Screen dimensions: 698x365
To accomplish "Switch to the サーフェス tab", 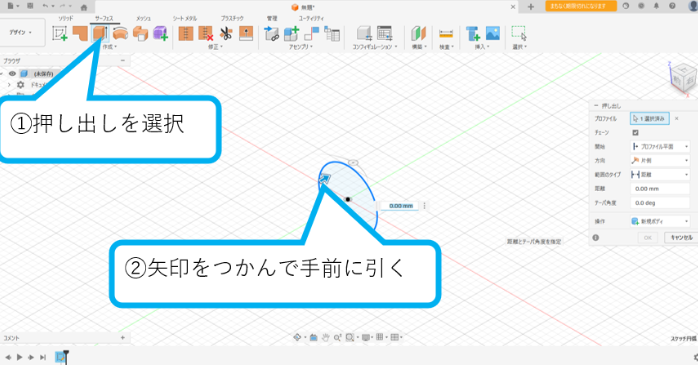I will pos(104,18).
